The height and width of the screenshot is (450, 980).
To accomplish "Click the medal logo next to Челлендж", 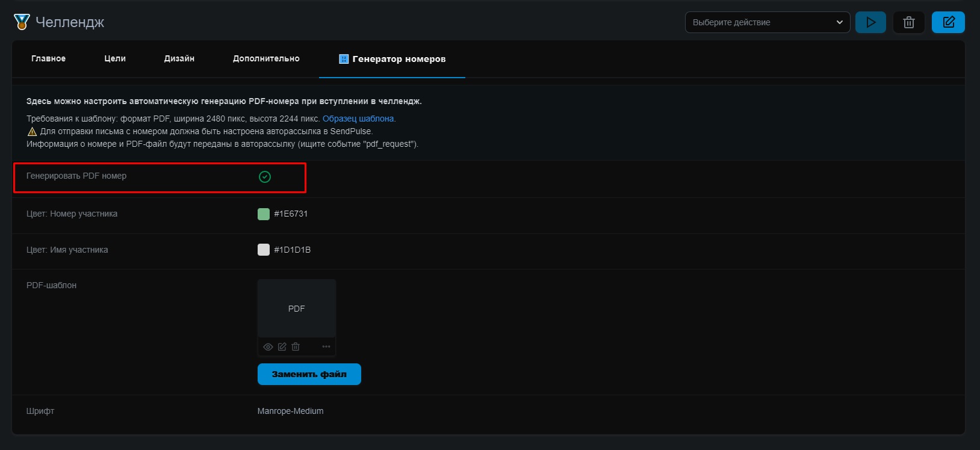I will [x=22, y=22].
